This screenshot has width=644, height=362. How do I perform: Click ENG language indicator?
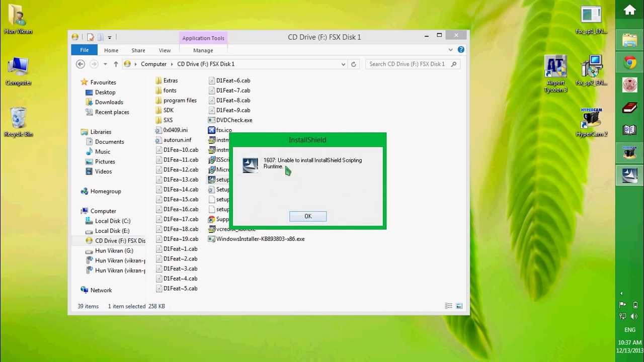[630, 330]
